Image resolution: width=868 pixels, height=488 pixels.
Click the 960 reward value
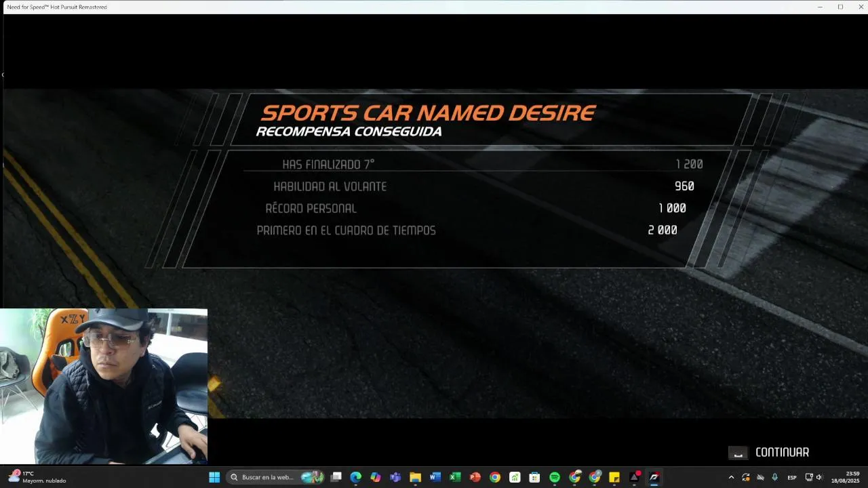point(684,186)
